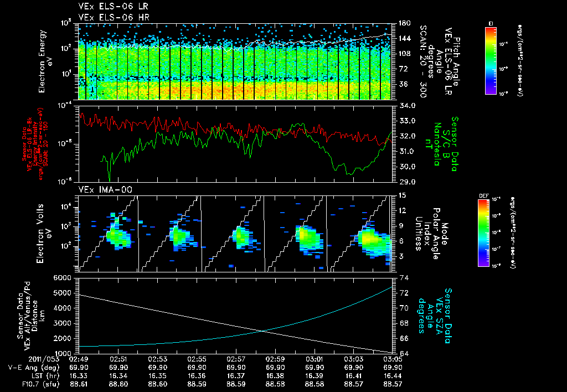
Task: Click the F10.7 (sfu) row label
Action: pos(42,383)
